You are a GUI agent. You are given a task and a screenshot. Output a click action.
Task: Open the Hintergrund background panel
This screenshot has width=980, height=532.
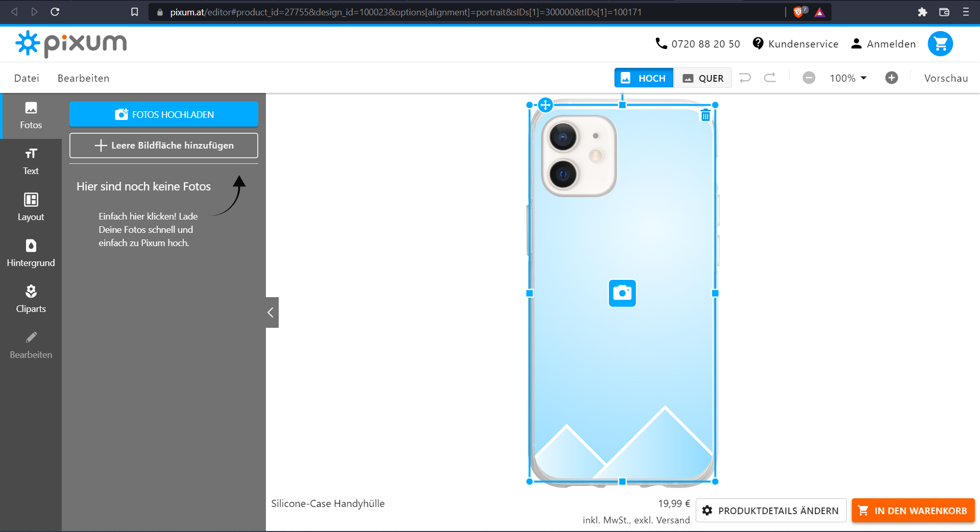coord(31,253)
